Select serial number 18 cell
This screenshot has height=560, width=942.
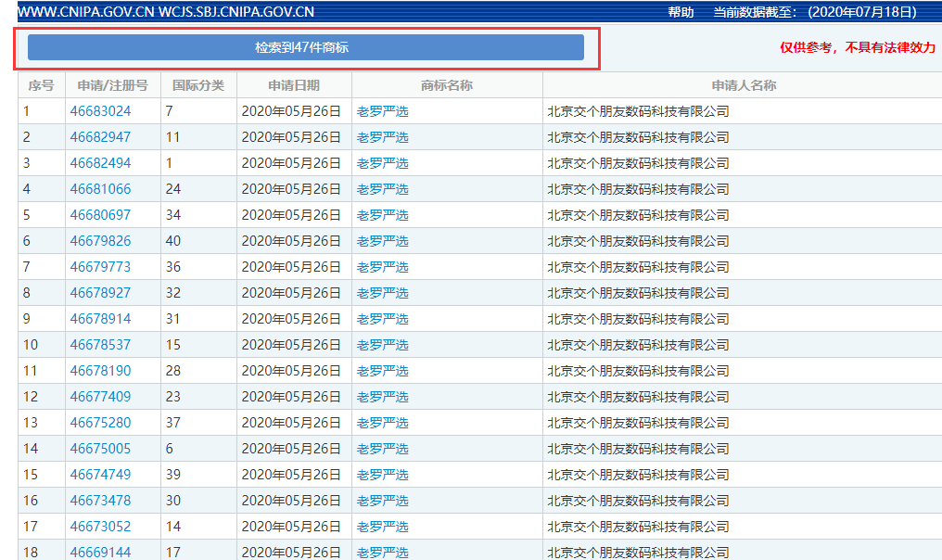coord(42,551)
